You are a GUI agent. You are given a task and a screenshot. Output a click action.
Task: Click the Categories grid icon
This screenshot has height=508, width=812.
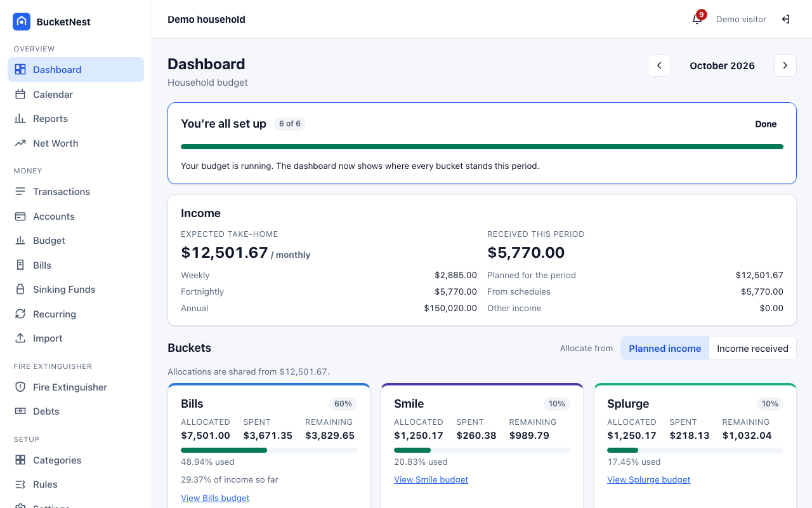(20, 460)
